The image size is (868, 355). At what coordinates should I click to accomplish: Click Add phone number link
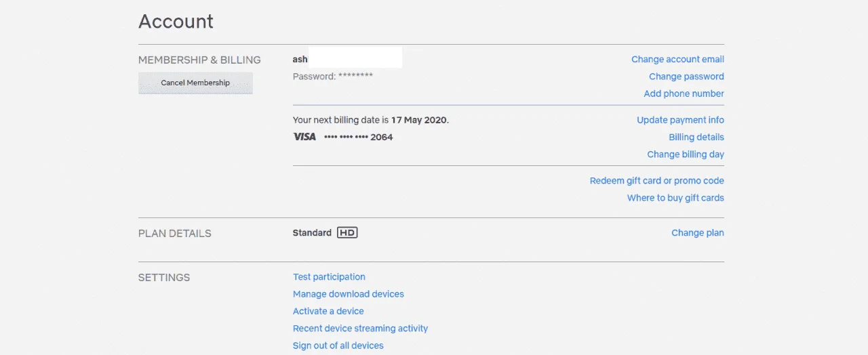[684, 93]
